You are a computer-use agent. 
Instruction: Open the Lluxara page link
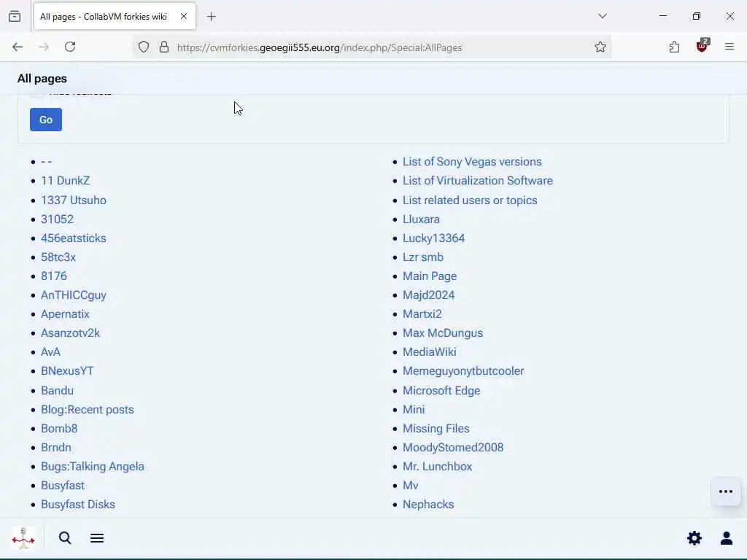(421, 219)
